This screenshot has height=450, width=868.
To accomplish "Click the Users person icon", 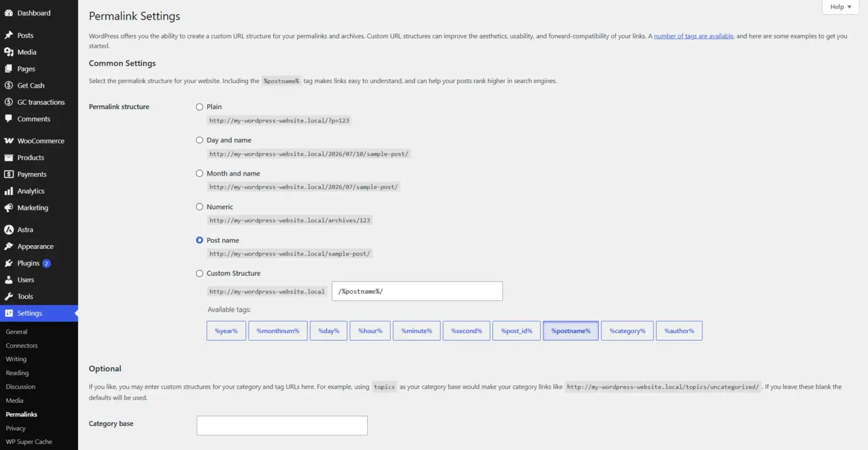I will [9, 280].
